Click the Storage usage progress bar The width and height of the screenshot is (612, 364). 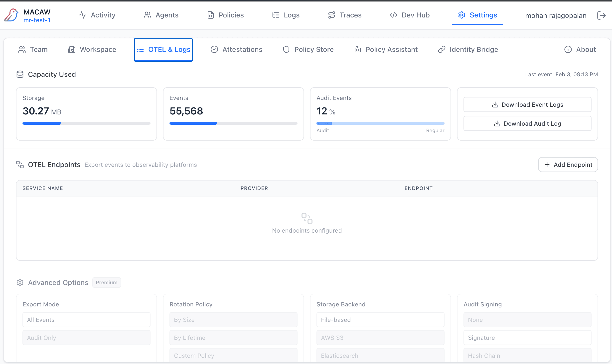click(x=86, y=123)
